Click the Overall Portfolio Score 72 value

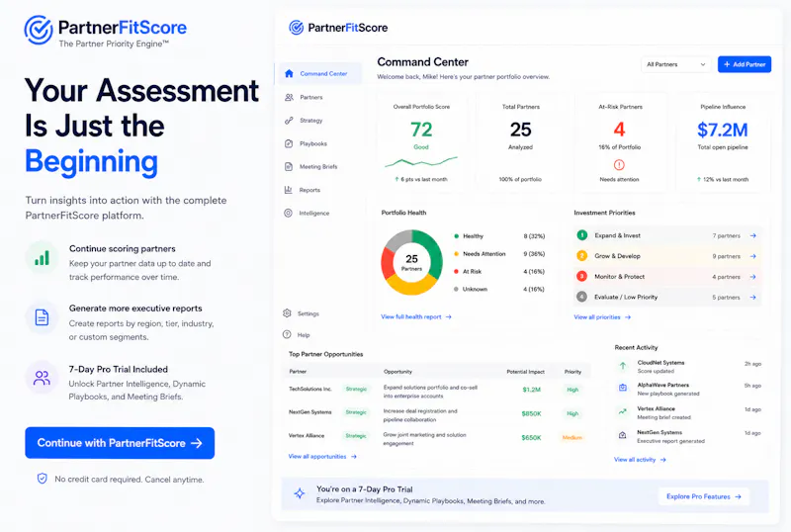(421, 130)
